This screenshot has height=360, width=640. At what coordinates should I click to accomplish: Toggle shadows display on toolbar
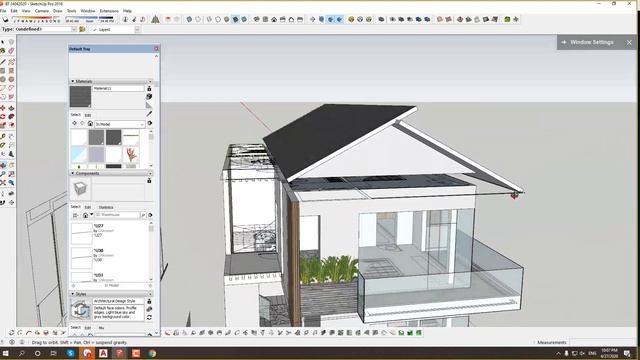(5, 19)
